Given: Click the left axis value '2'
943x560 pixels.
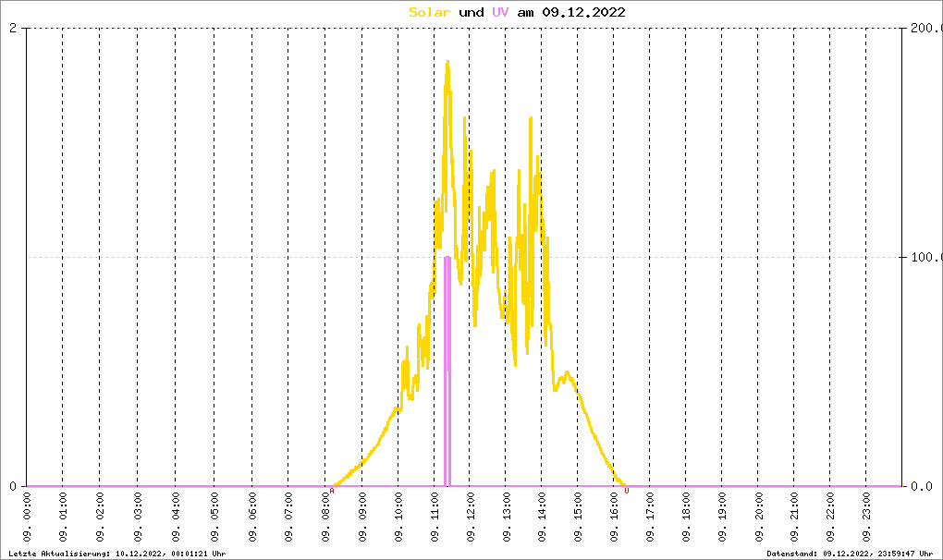Looking at the screenshot, I should (13, 29).
